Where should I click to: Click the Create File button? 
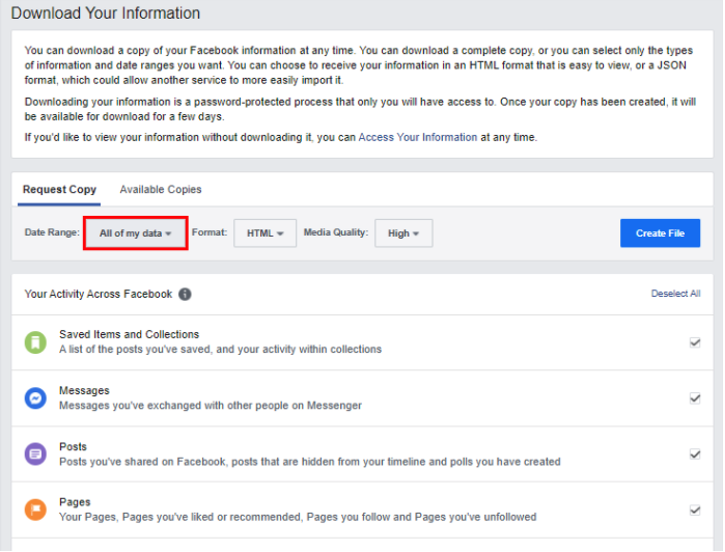(x=660, y=233)
